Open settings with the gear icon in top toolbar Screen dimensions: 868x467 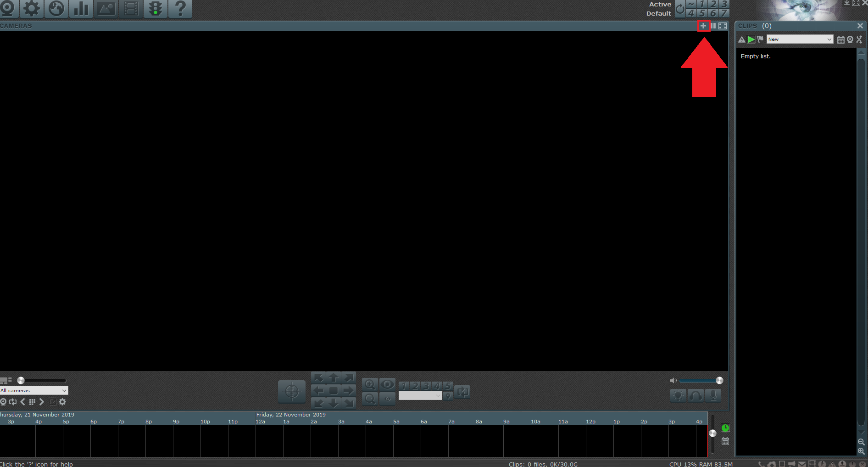32,9
